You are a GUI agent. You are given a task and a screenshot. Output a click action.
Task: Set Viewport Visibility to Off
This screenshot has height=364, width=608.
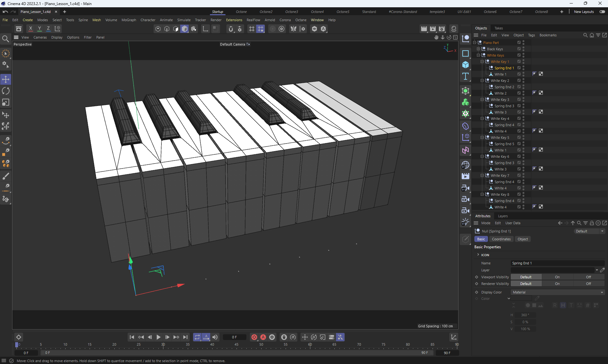pos(588,277)
